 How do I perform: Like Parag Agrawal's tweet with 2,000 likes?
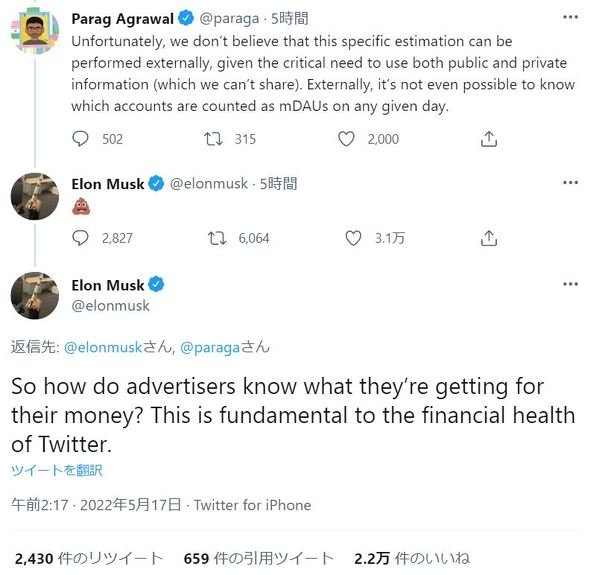[346, 139]
